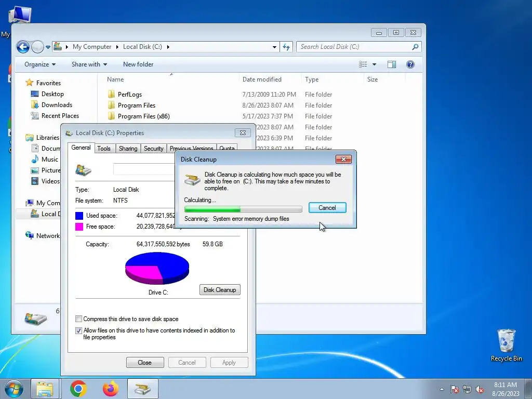532x399 pixels.
Task: Click the Forward navigation arrow in Explorer
Action: tap(37, 47)
